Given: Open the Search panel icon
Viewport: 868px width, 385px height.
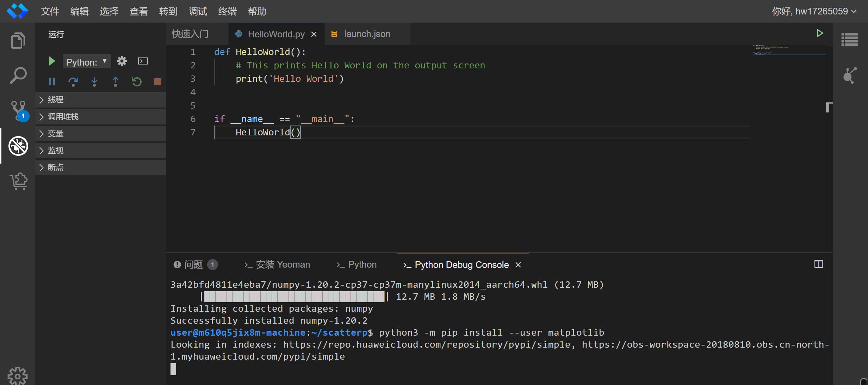Looking at the screenshot, I should coord(18,75).
